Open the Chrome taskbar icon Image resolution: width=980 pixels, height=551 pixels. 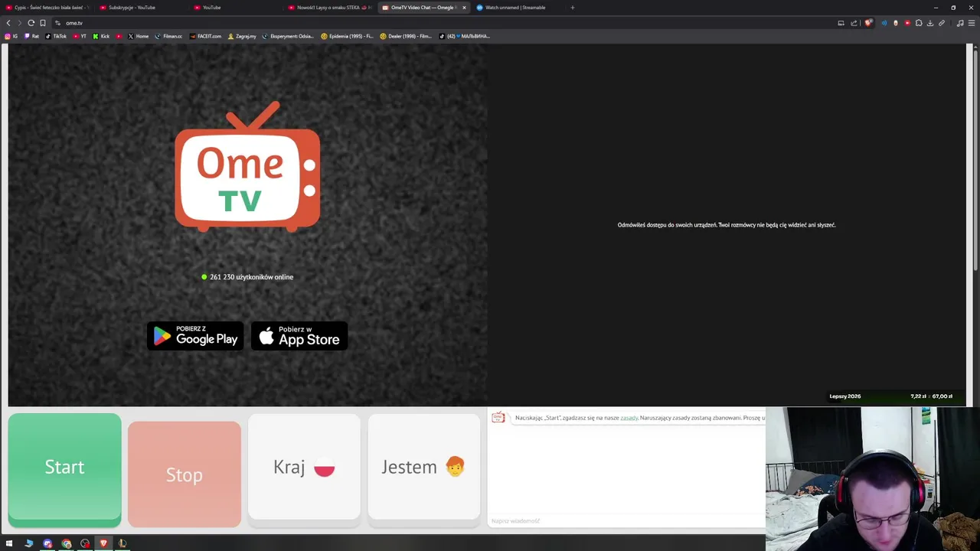[67, 543]
